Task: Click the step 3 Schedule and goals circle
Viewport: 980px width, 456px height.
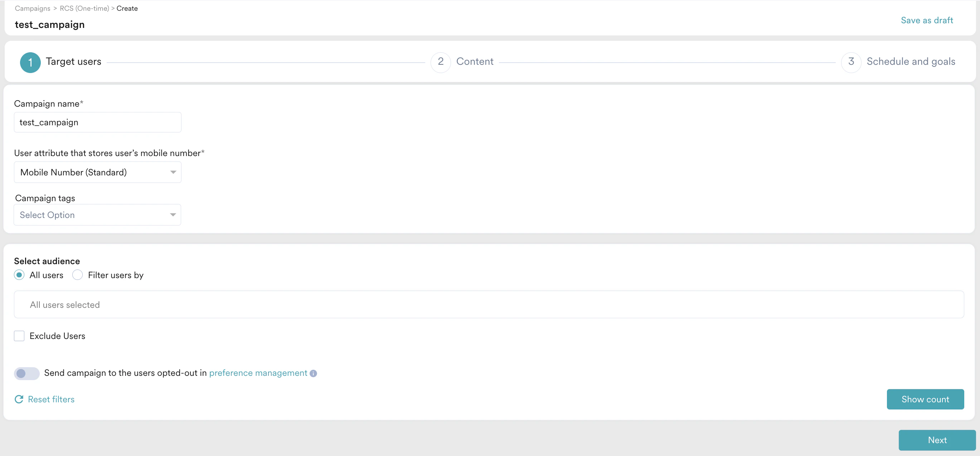Action: coord(851,62)
